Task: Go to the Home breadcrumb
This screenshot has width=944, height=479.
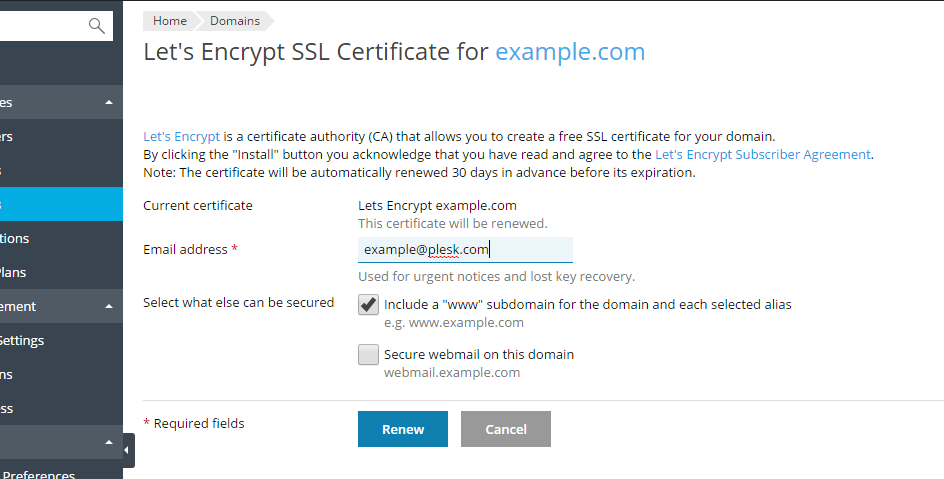Action: (x=170, y=21)
